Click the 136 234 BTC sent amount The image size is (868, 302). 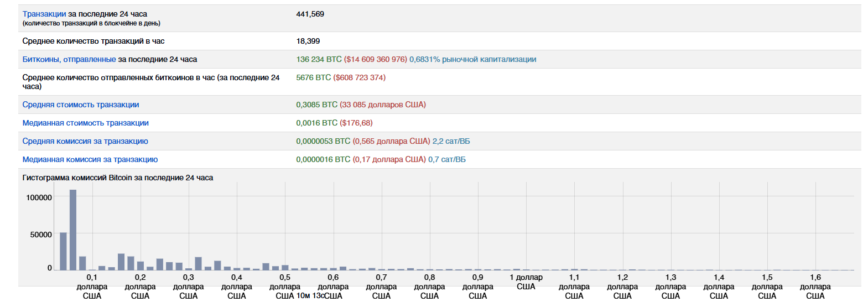319,59
